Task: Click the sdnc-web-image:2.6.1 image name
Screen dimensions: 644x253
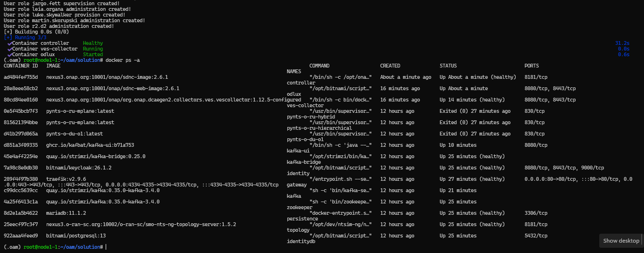Action: click(x=113, y=88)
